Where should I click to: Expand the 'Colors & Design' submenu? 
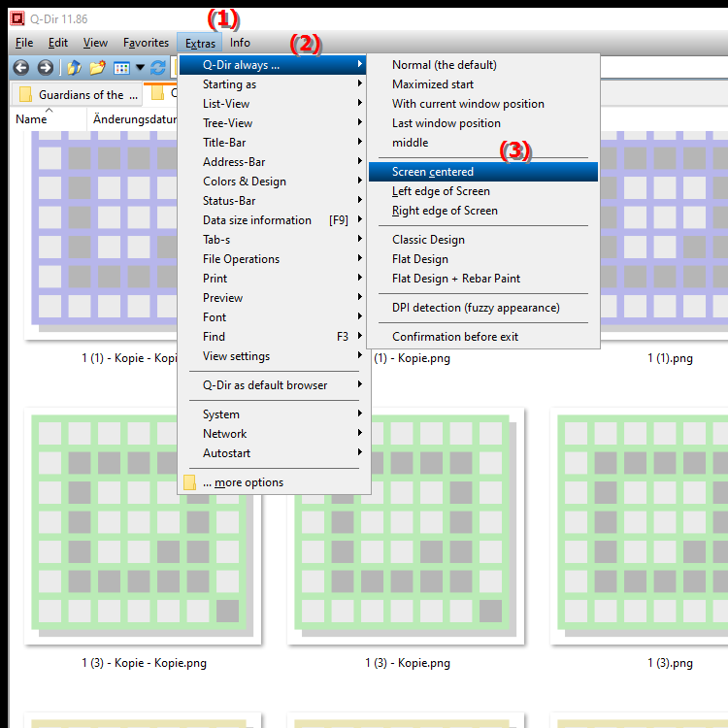[x=245, y=182]
